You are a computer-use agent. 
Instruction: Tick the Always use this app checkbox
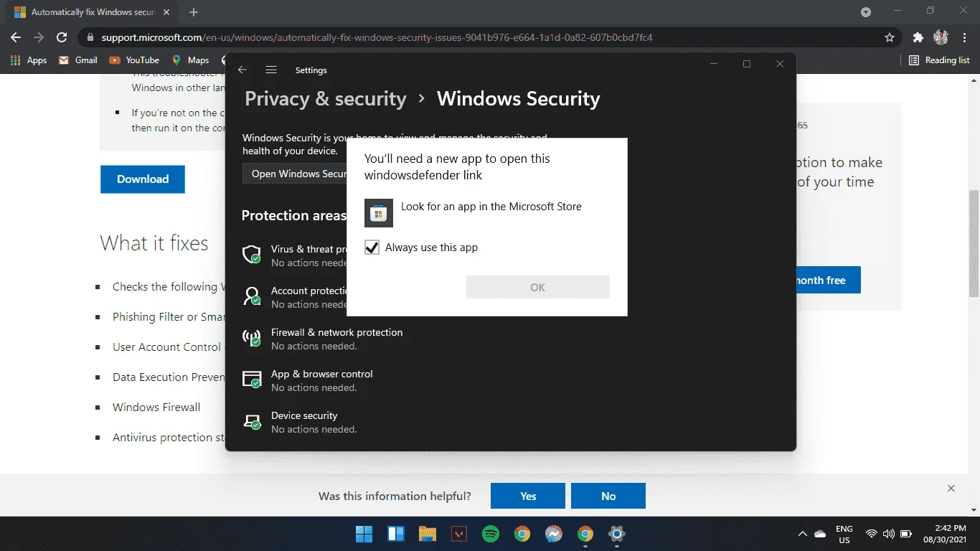(x=372, y=248)
